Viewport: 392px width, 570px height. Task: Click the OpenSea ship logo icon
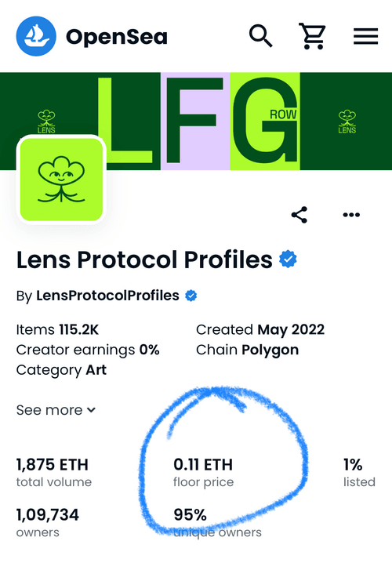coord(36,36)
